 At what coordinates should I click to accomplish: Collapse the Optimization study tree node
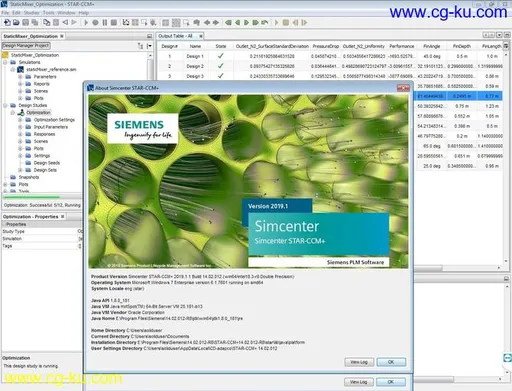tap(13, 113)
